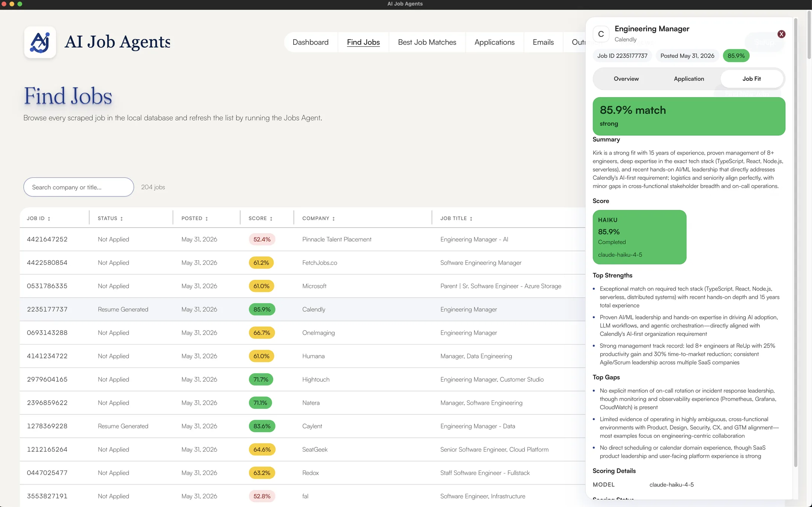Sort table by Job ID column arrow
Viewport: 812px width, 507px height.
tap(49, 219)
